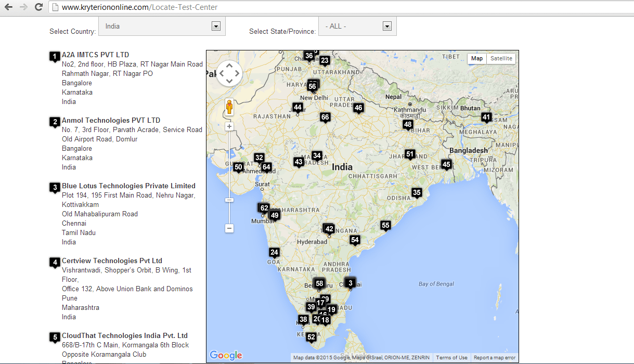Click map marker 34 in Madhya Pradesh
The width and height of the screenshot is (634, 364).
(317, 156)
